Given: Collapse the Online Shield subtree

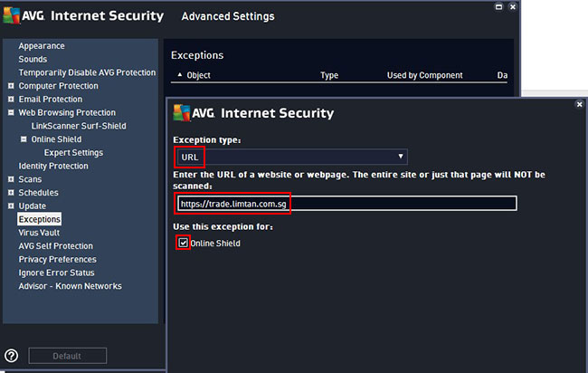Looking at the screenshot, I should pos(24,139).
